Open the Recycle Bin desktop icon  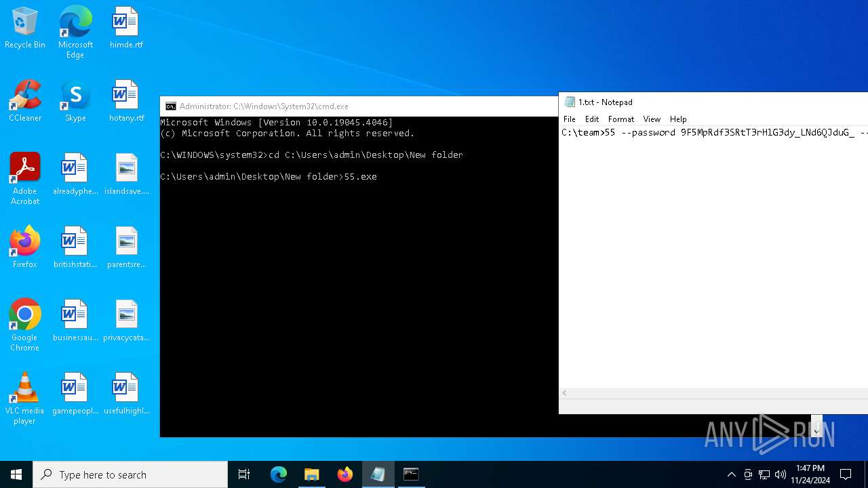tap(25, 28)
